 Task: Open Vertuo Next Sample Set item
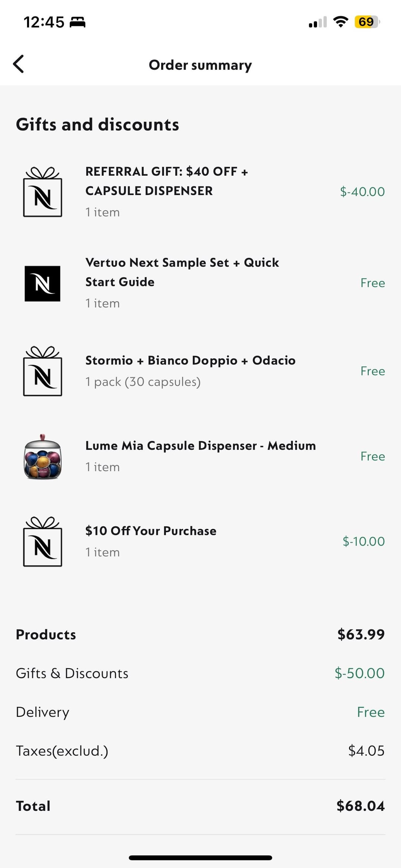click(182, 272)
